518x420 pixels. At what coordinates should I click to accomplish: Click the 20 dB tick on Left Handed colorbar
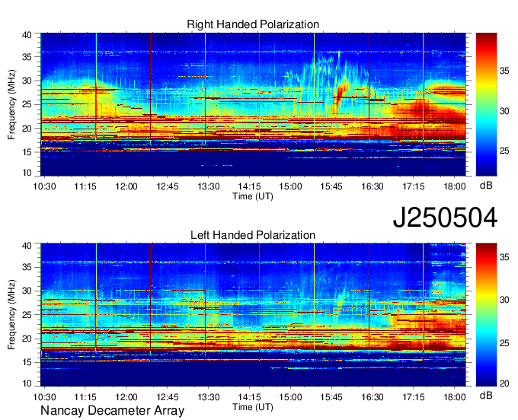(504, 383)
